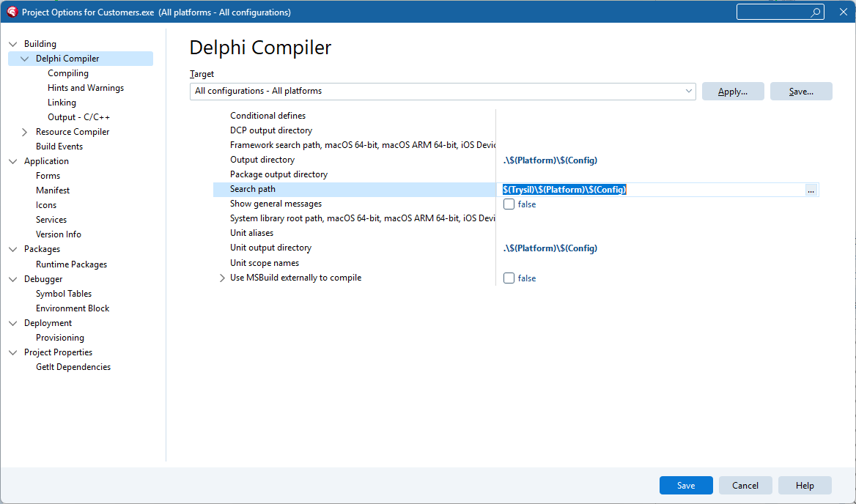Select Symbol Tables tree item

[64, 294]
